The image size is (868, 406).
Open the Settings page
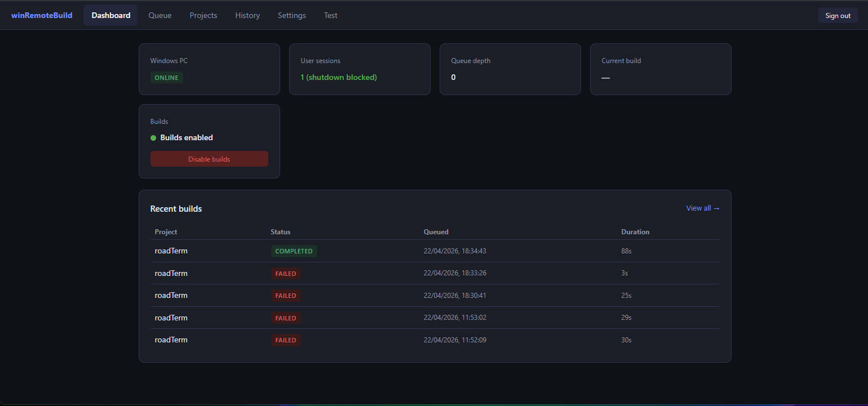[x=291, y=15]
